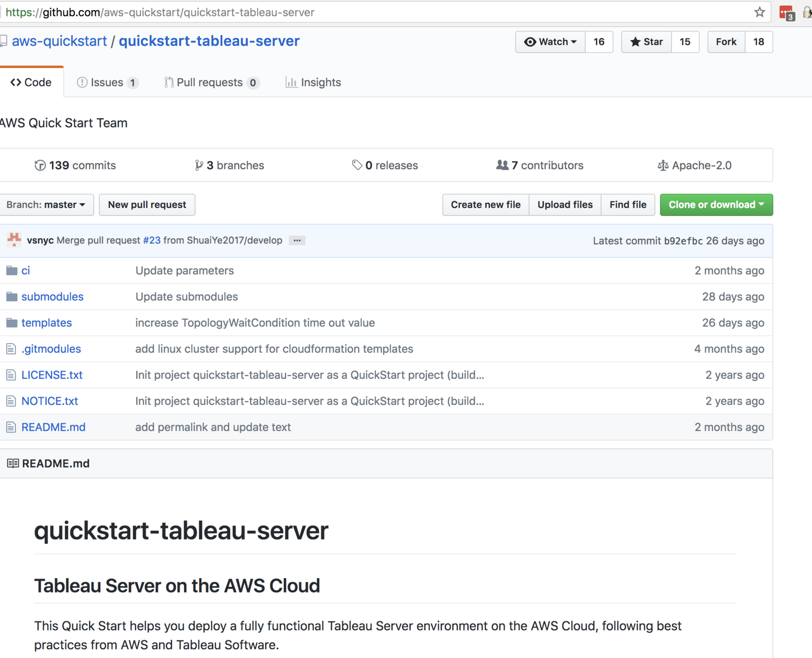Screen dimensions: 812x658
Task: Open pull request #23 link
Action: click(152, 240)
